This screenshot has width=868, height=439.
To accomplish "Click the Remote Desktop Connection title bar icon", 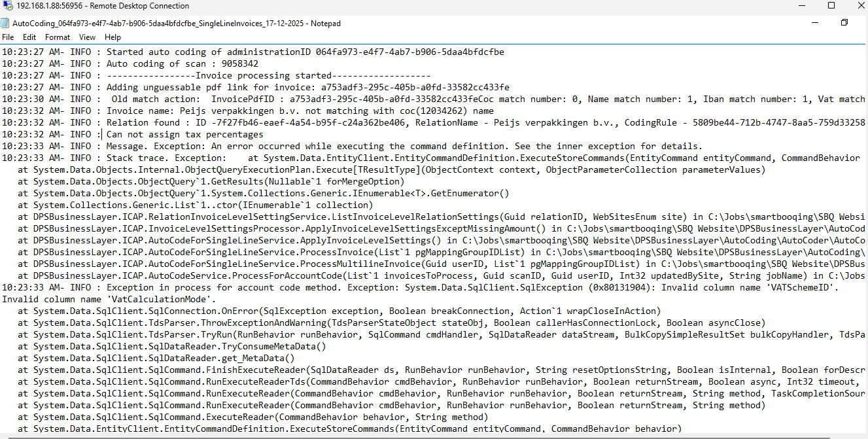I will click(x=8, y=6).
